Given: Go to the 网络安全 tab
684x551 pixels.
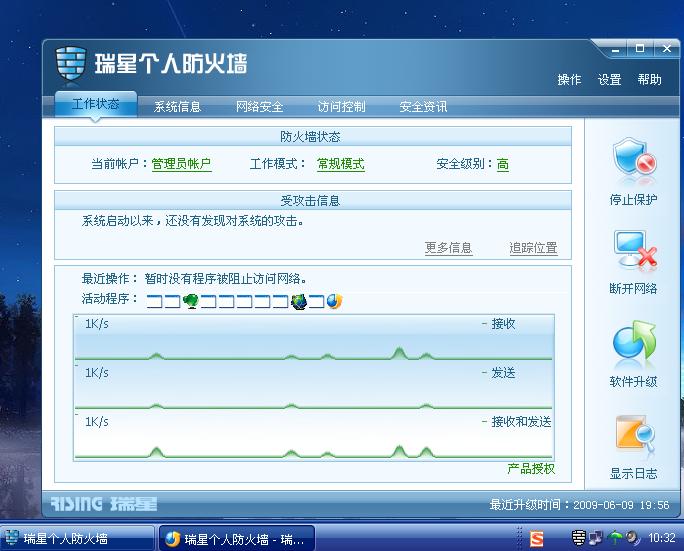Looking at the screenshot, I should point(260,107).
